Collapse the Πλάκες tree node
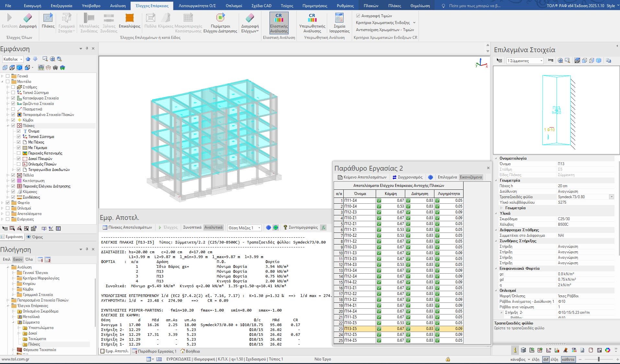 tap(8, 126)
